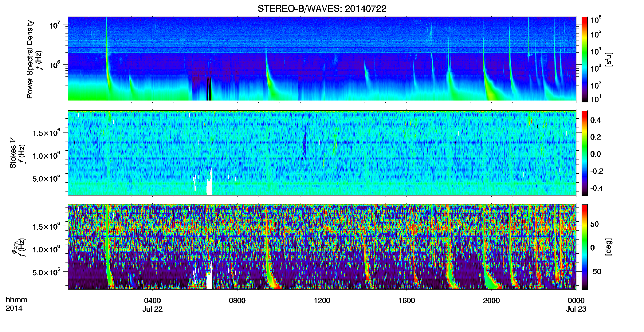This screenshot has width=644, height=332.
Task: Click the Stokes V axis label
Action: pyautogui.click(x=13, y=153)
